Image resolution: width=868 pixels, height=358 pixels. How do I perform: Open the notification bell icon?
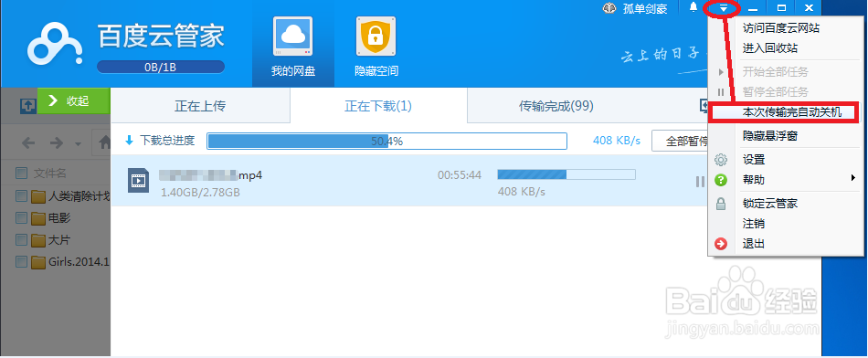693,7
